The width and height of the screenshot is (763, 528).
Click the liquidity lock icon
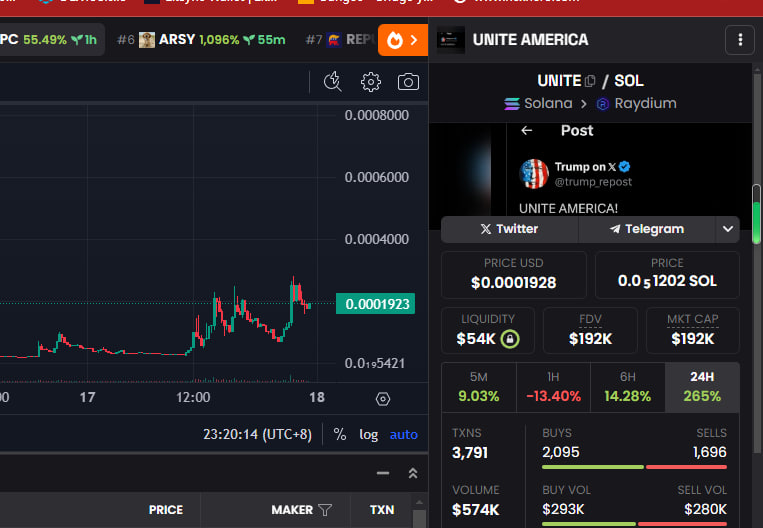509,338
